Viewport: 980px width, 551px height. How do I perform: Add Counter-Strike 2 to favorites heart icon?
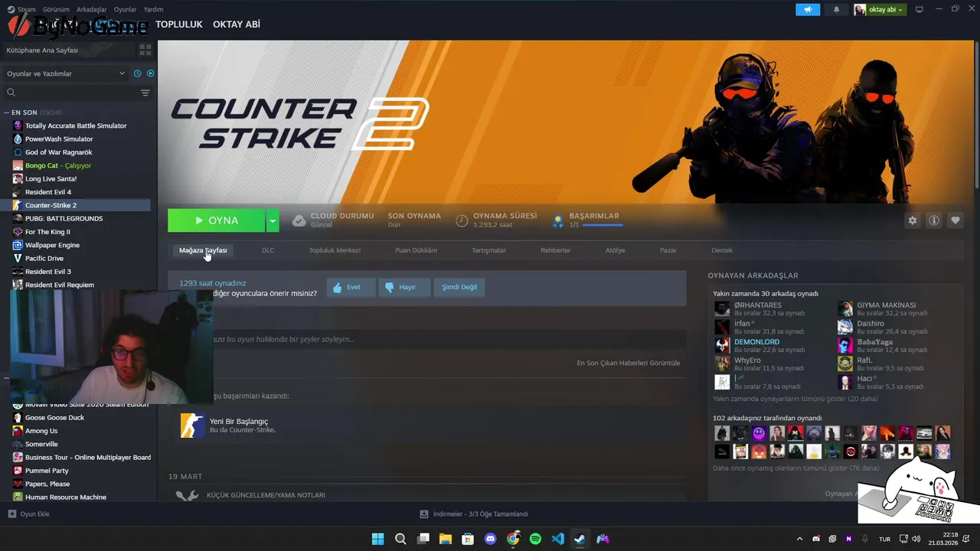coord(955,220)
